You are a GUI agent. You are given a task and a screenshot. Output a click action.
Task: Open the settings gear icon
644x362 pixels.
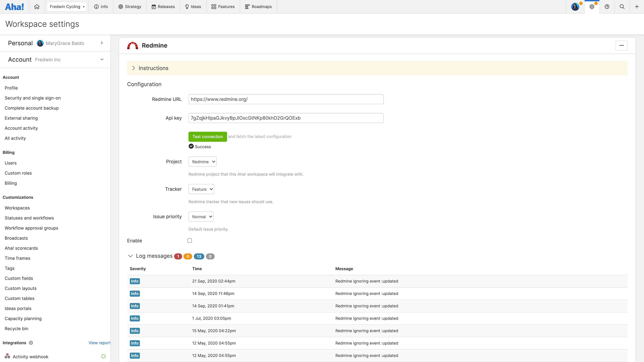pyautogui.click(x=592, y=6)
